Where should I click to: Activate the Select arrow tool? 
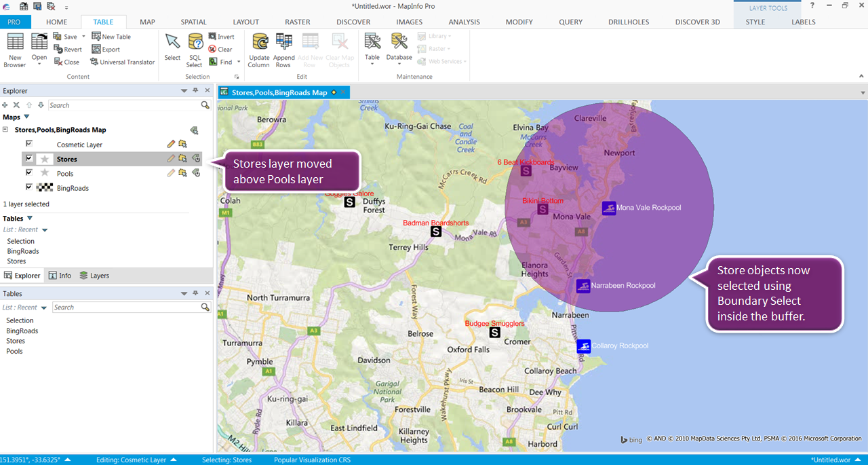172,46
